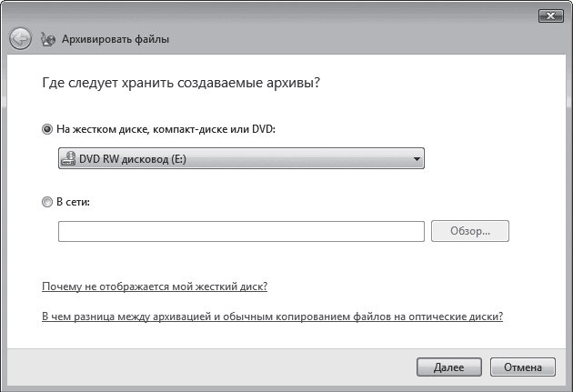
Task: Click the "Далее" button to continue
Action: [448, 367]
